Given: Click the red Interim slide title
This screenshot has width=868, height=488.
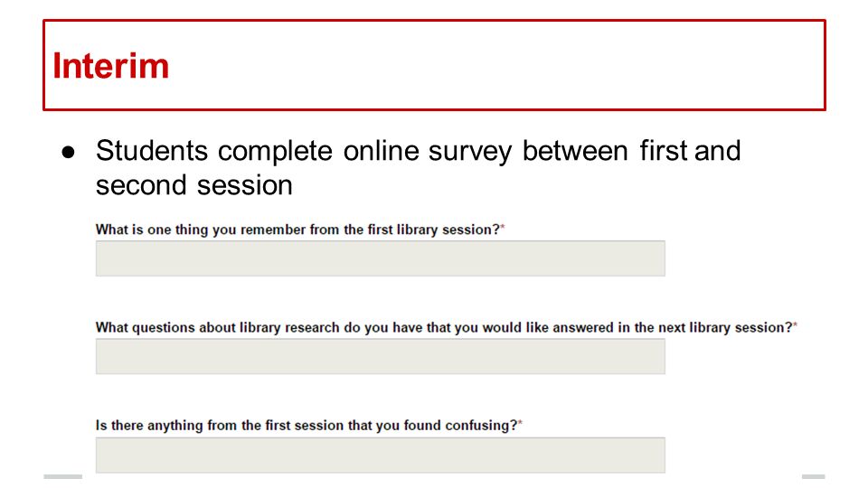Looking at the screenshot, I should pyautogui.click(x=110, y=66).
